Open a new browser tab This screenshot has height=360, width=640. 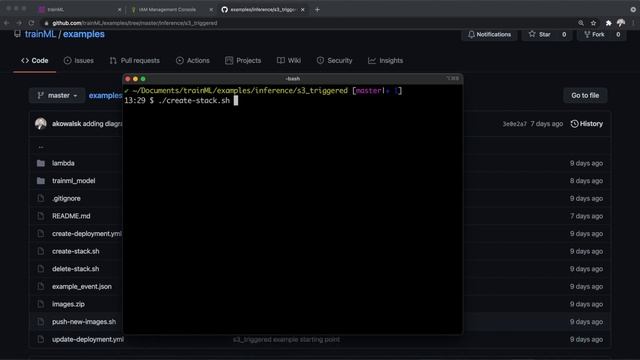pyautogui.click(x=317, y=9)
